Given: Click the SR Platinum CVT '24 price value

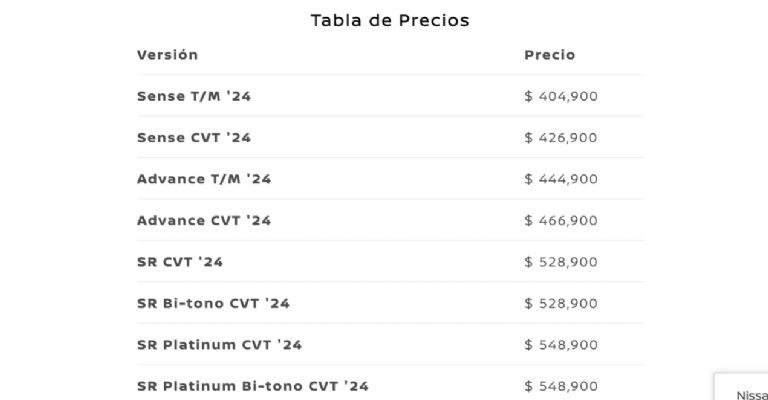Looking at the screenshot, I should pyautogui.click(x=561, y=345).
